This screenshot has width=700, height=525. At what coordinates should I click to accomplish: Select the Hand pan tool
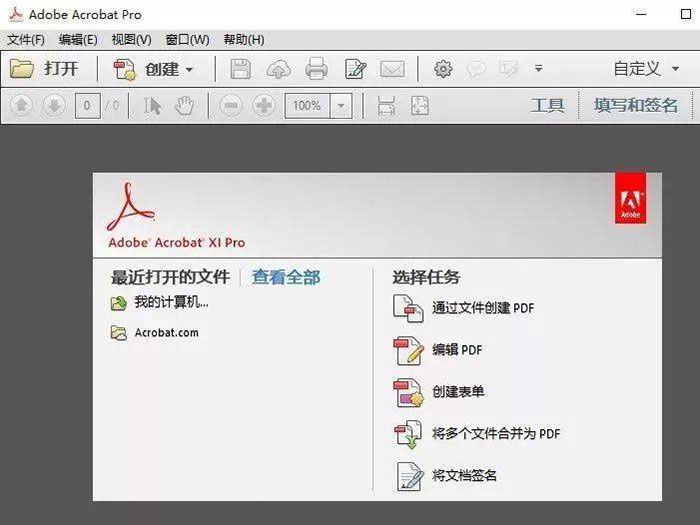pyautogui.click(x=184, y=106)
